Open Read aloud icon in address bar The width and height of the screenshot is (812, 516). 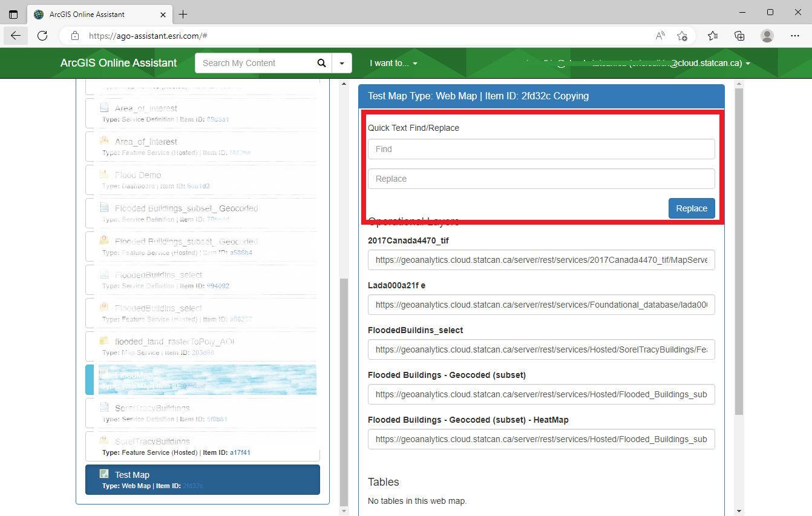coord(660,36)
